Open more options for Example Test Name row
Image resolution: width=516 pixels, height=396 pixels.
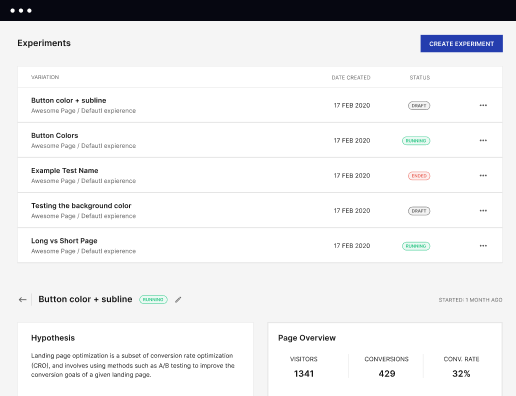tap(483, 175)
